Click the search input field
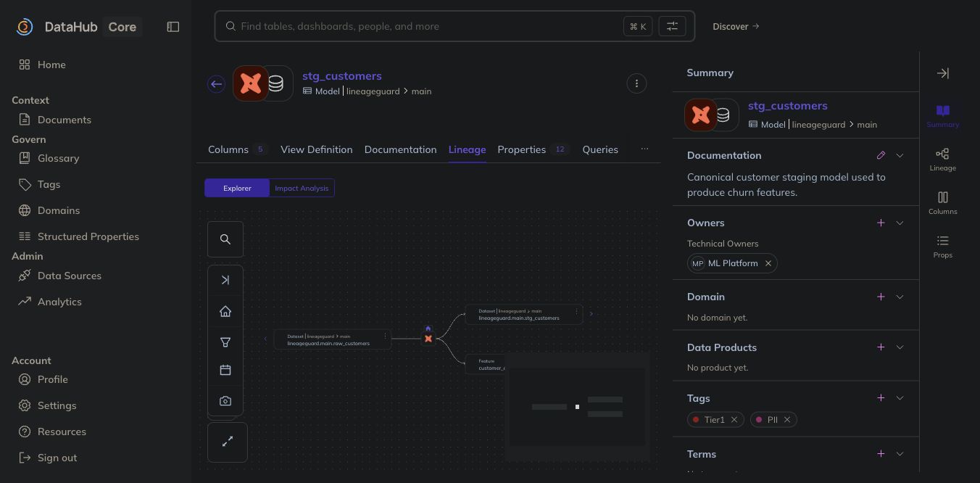The width and height of the screenshot is (980, 483). pyautogui.click(x=430, y=26)
